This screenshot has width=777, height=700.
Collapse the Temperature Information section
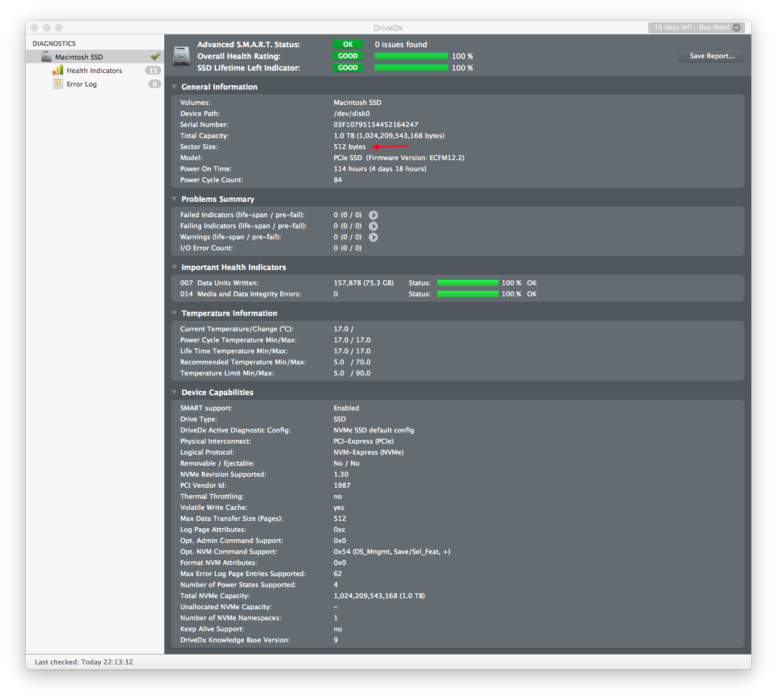coord(174,313)
